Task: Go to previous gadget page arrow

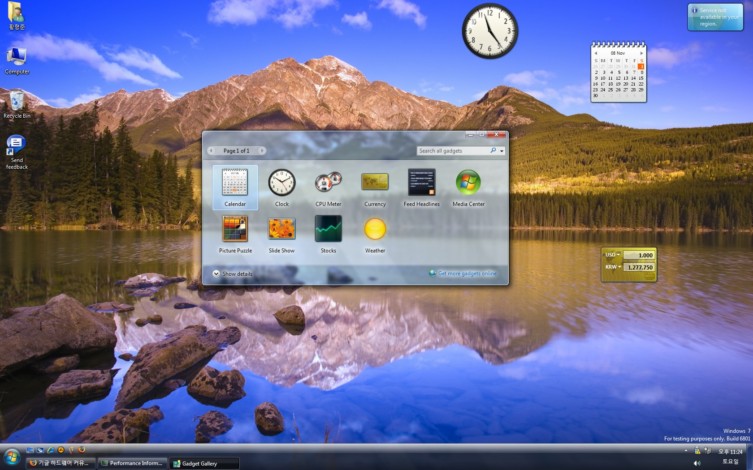Action: (x=211, y=150)
